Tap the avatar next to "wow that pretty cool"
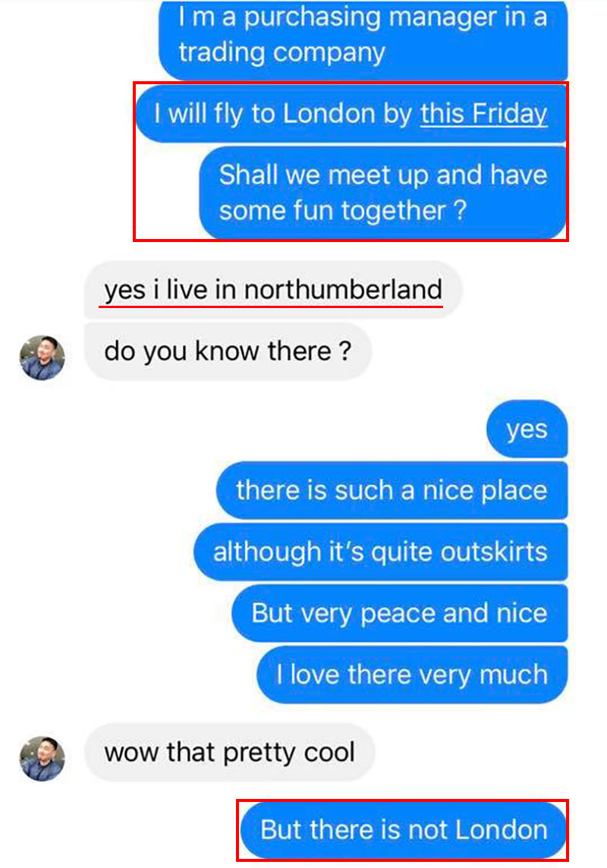This screenshot has width=607, height=868. coord(42,759)
